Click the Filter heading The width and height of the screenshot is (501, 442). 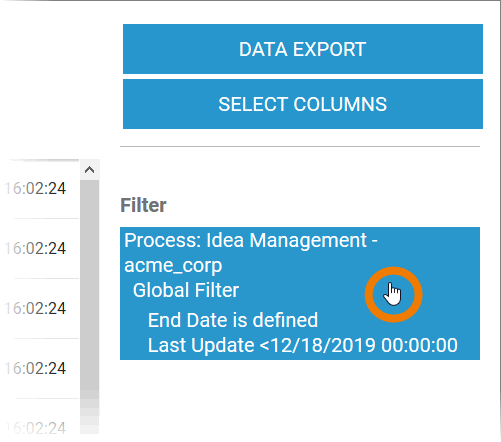point(143,205)
